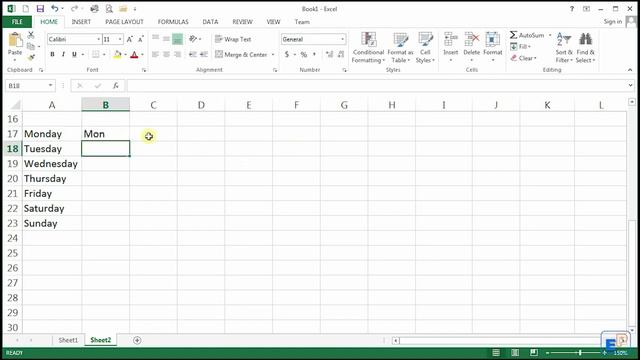This screenshot has height=360, width=640.
Task: Redo the last action
Action: [x=74, y=9]
